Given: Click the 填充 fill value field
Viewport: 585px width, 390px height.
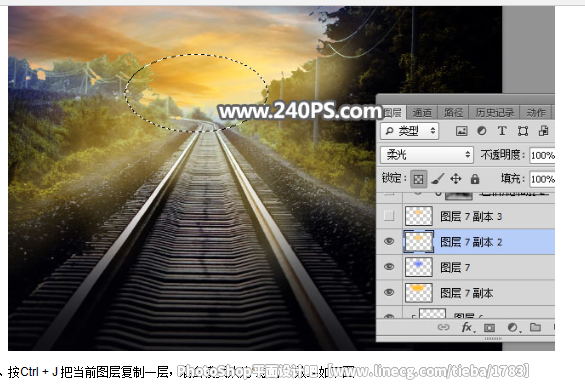Looking at the screenshot, I should pos(542,179).
